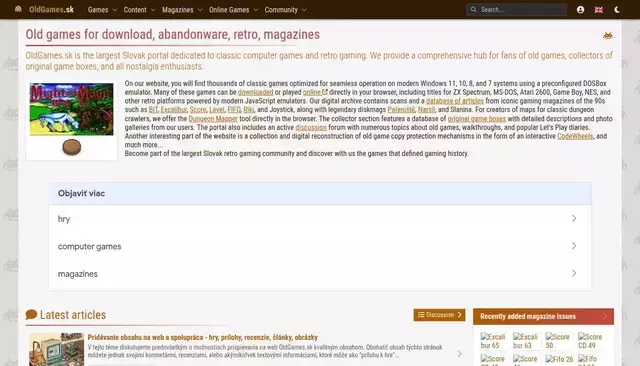
Task: Open the OldGames.sk home link
Action: (51, 9)
